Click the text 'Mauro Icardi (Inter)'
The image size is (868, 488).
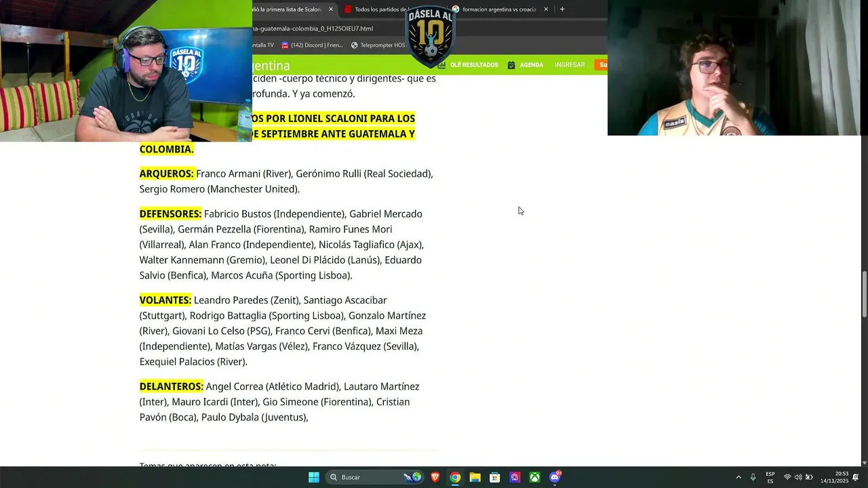214,402
